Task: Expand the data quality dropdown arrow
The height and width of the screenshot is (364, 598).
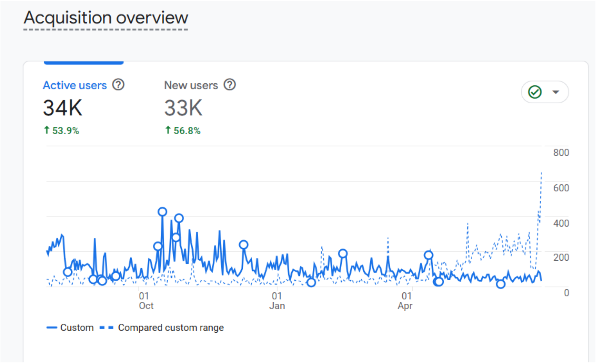Action: point(556,92)
